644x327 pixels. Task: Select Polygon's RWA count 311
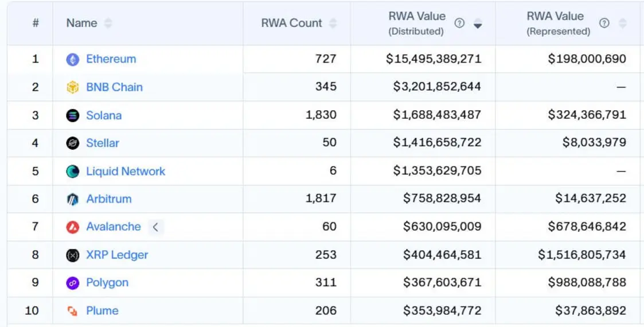326,282
